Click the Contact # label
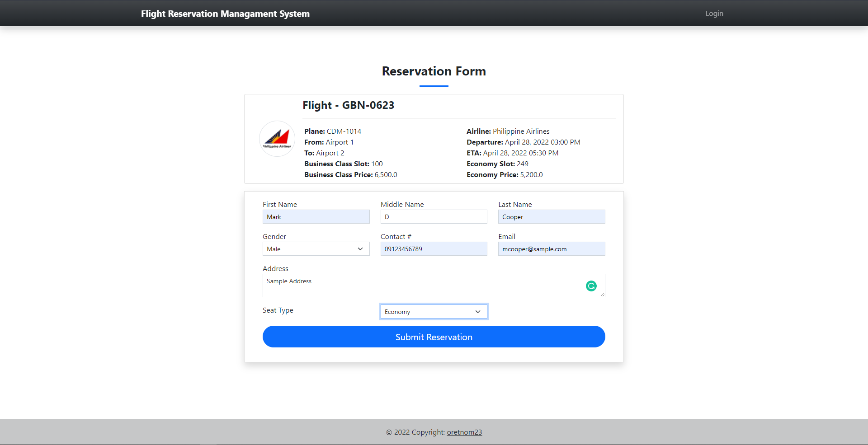The image size is (868, 445). (396, 237)
